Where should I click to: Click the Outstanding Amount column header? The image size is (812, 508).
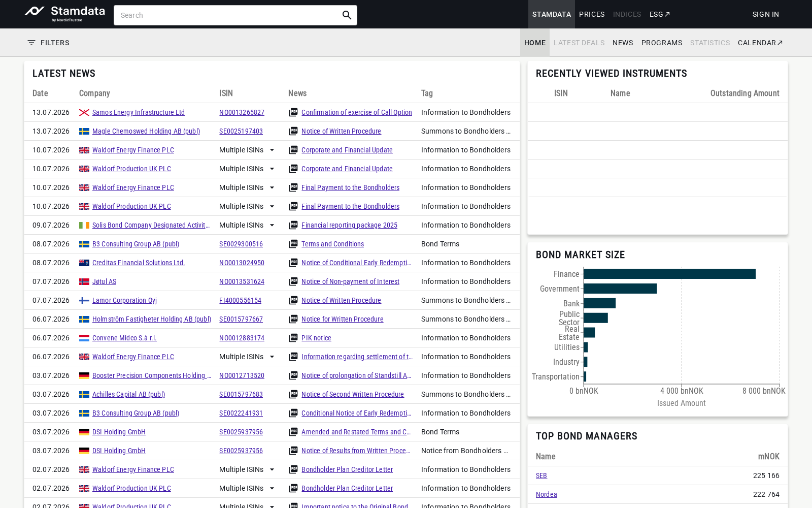(745, 93)
